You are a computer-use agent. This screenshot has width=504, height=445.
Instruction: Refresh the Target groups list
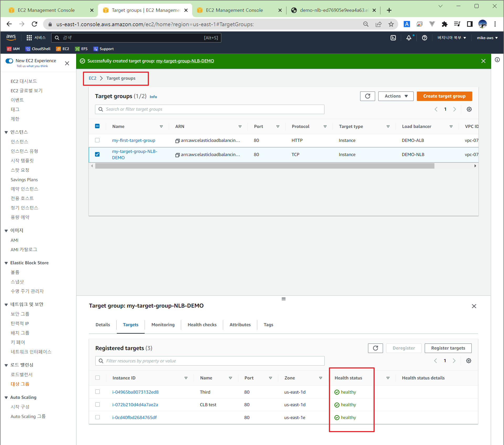point(367,96)
